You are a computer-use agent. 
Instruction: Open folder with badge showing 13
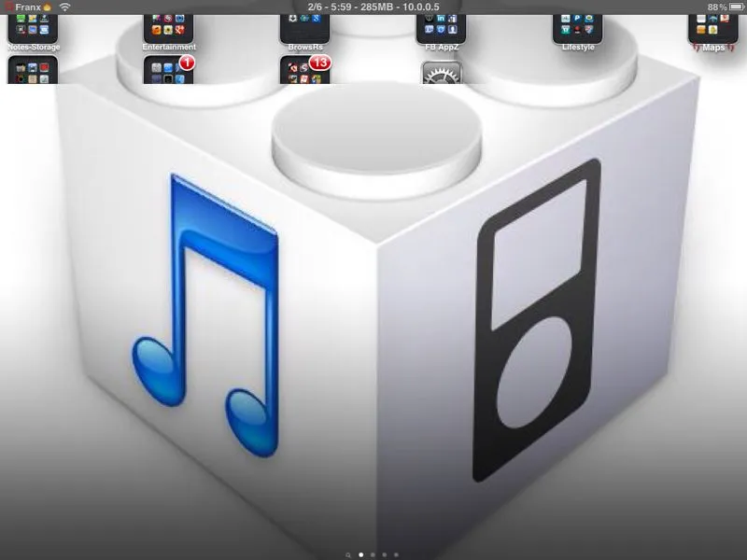click(x=304, y=71)
